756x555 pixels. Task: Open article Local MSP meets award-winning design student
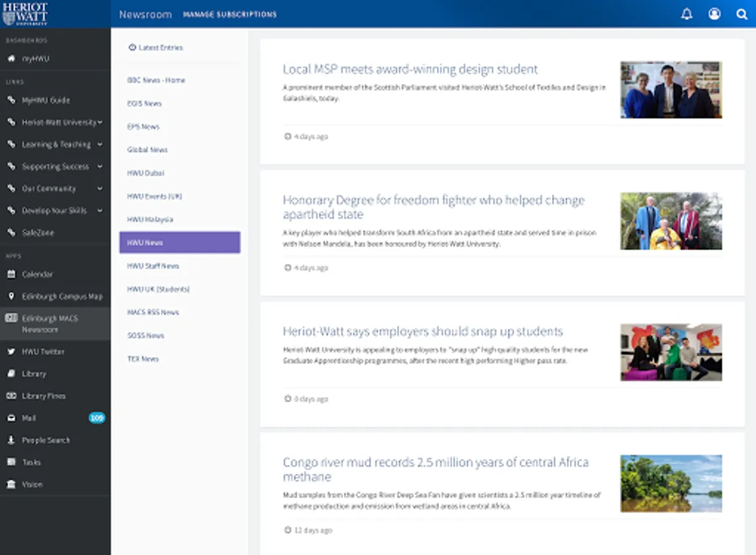pyautogui.click(x=410, y=69)
